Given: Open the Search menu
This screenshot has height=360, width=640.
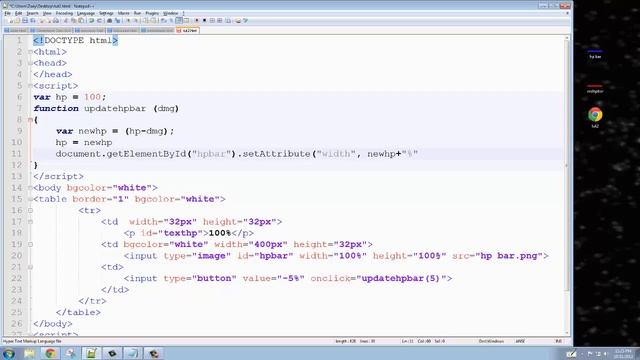Looking at the screenshot, I should click(x=32, y=13).
